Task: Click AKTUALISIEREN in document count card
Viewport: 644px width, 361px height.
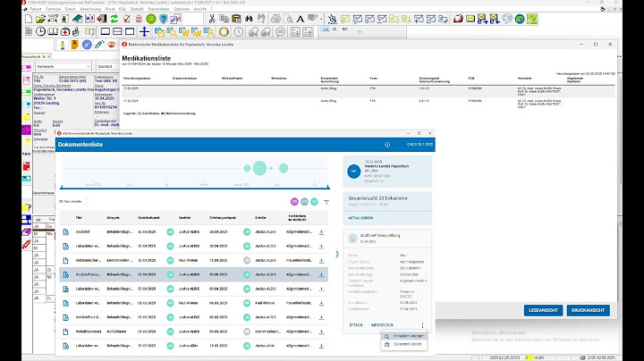Action: pos(360,218)
